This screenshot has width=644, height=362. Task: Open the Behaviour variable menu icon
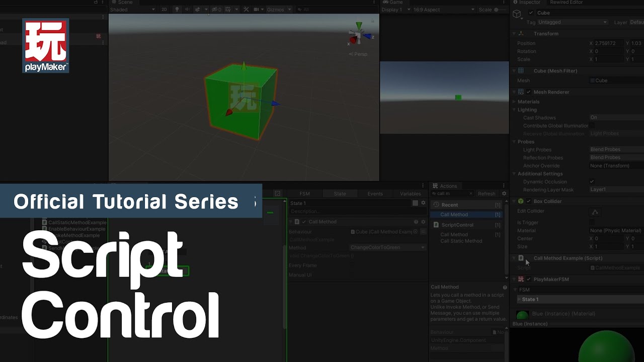pos(423,232)
